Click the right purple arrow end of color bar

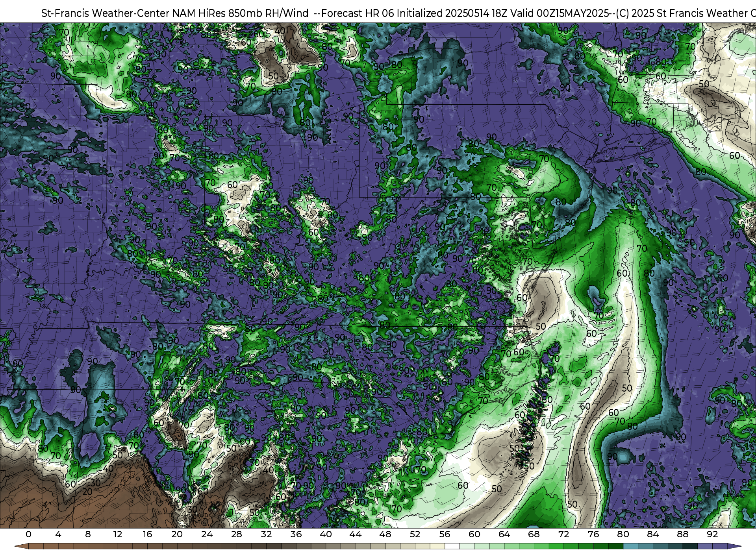(x=735, y=546)
